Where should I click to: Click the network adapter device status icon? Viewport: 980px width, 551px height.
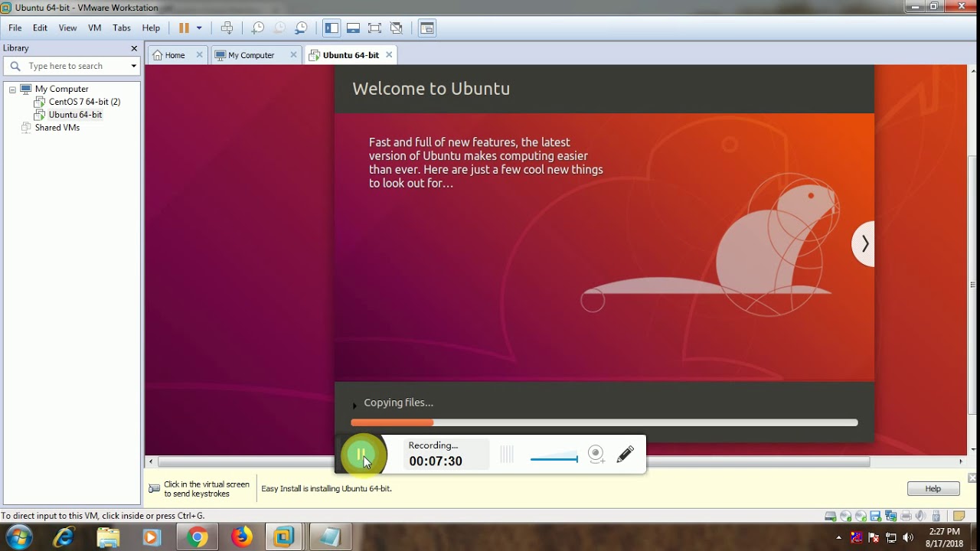click(x=890, y=517)
